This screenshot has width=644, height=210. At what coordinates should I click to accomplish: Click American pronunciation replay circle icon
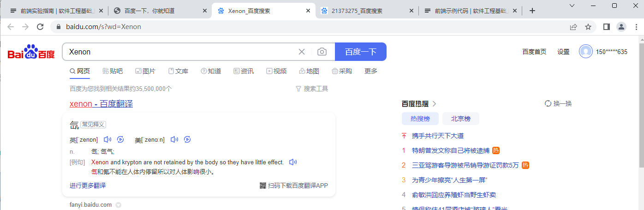coord(187,139)
